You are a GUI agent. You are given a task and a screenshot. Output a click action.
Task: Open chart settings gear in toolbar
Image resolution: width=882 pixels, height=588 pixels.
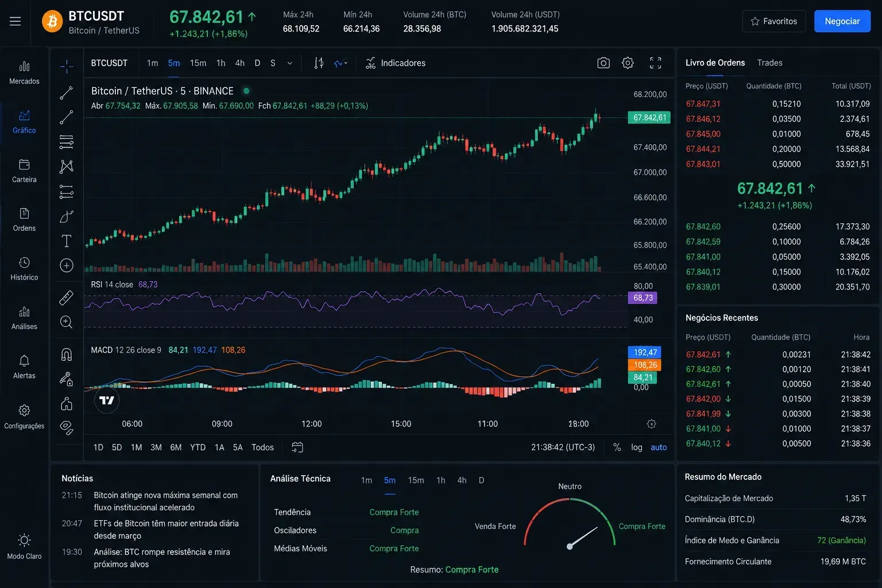(628, 63)
